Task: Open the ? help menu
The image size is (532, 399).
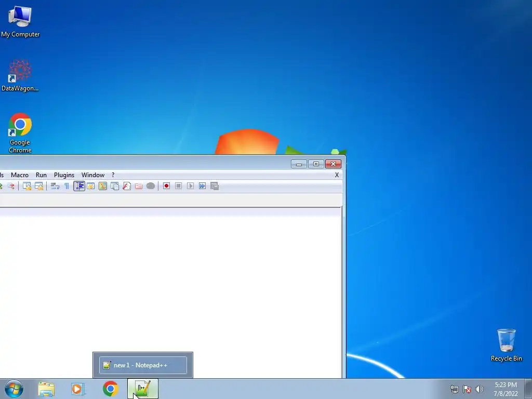Action: pos(113,175)
